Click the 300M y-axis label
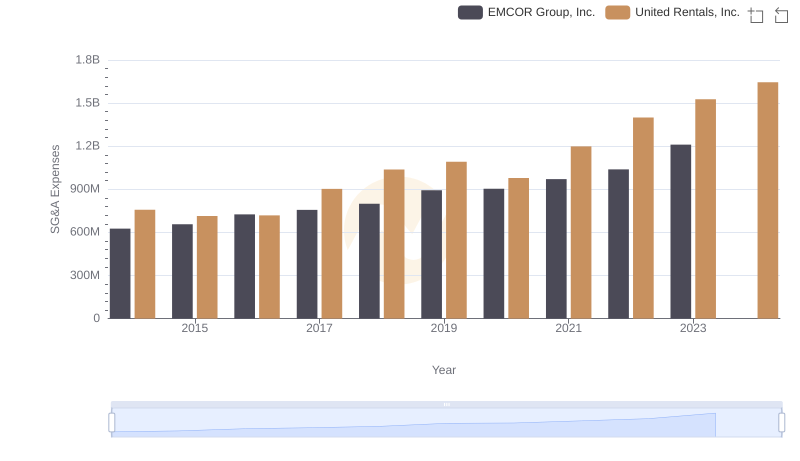 (x=85, y=275)
